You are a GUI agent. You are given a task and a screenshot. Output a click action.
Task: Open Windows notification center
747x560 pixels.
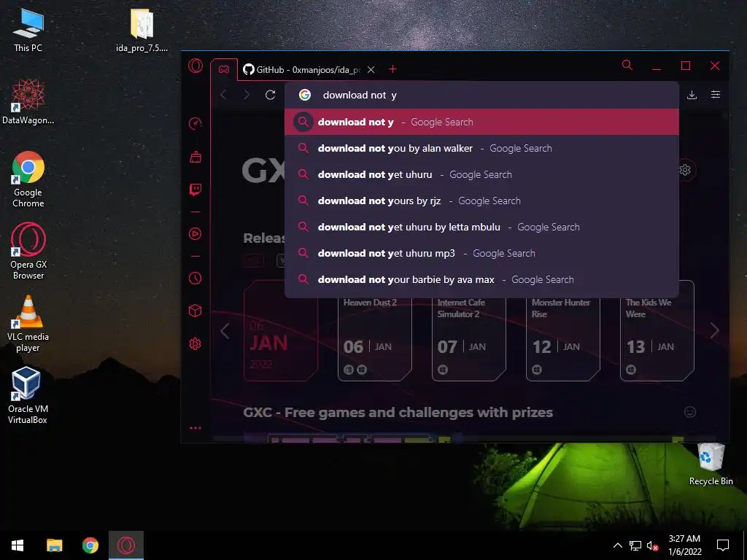tap(723, 545)
